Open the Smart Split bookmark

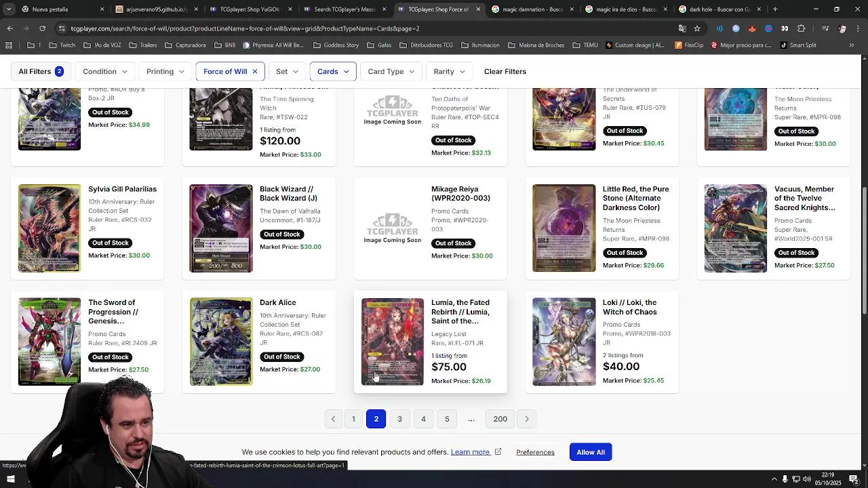coord(798,45)
